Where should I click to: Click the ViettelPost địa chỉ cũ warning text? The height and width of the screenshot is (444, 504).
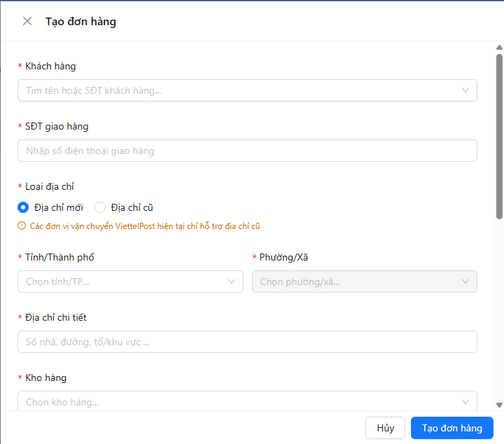click(x=145, y=226)
